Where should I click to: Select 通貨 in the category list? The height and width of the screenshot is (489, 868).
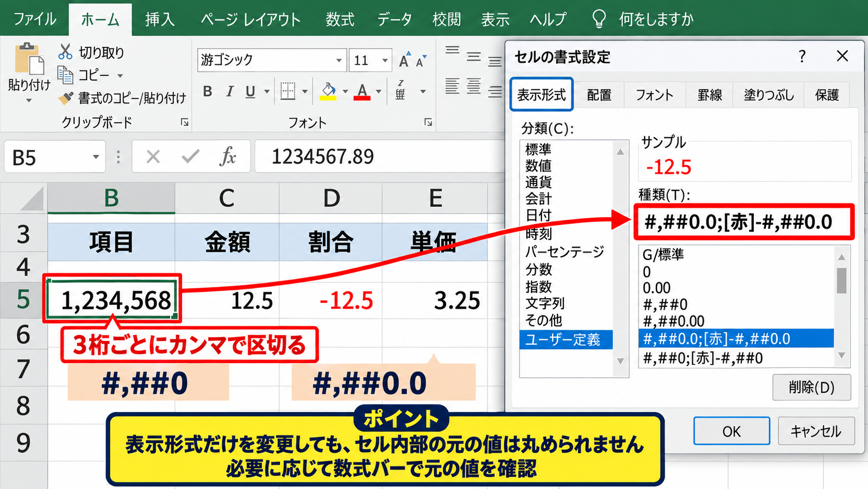coord(539,182)
